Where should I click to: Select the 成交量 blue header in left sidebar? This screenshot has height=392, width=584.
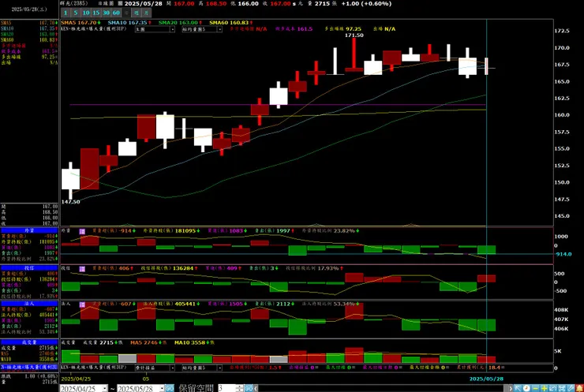[x=29, y=342]
